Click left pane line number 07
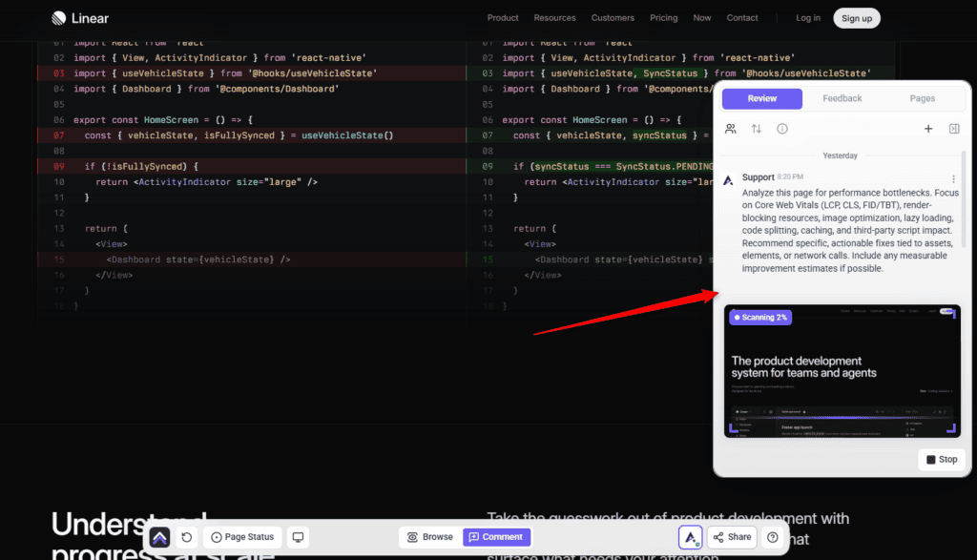This screenshot has width=977, height=560. pos(58,135)
